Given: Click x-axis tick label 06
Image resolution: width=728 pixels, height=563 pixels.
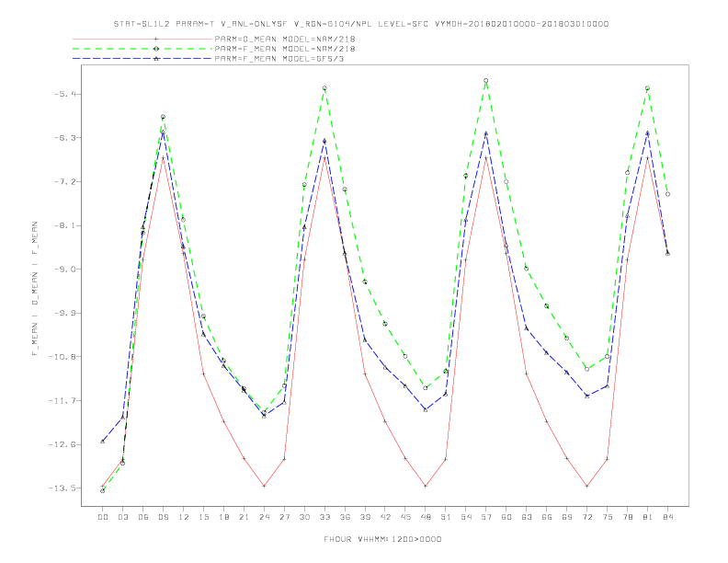Looking at the screenshot, I should [x=143, y=517].
